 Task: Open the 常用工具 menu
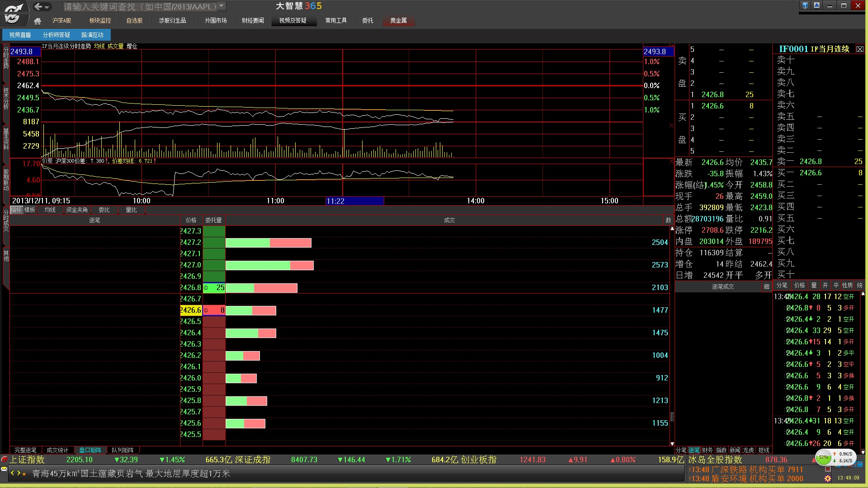(336, 21)
